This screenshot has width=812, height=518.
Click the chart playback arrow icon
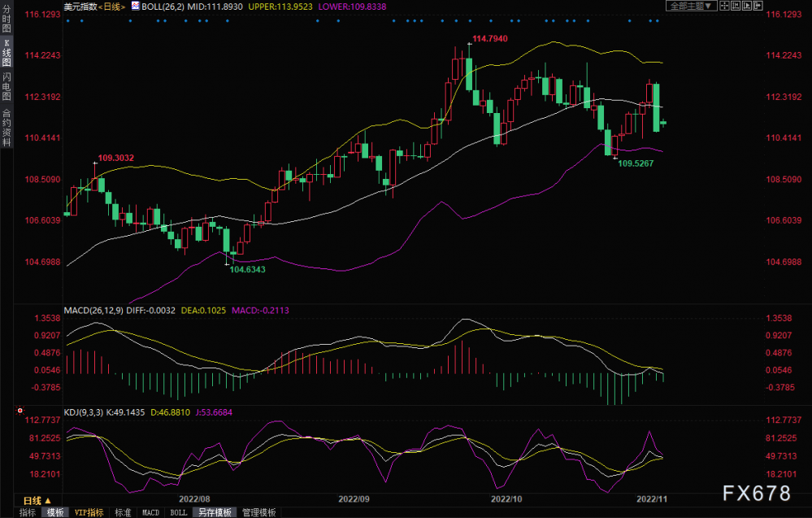coord(747,6)
